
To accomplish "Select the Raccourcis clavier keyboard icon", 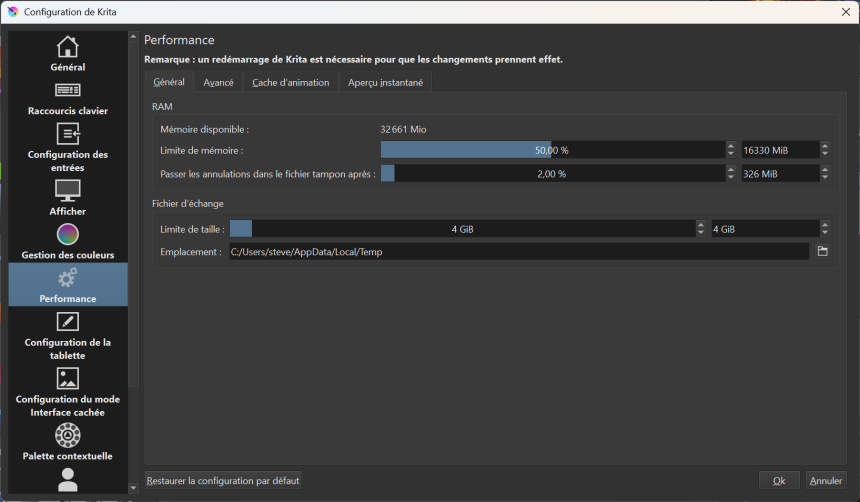I will pos(67,91).
